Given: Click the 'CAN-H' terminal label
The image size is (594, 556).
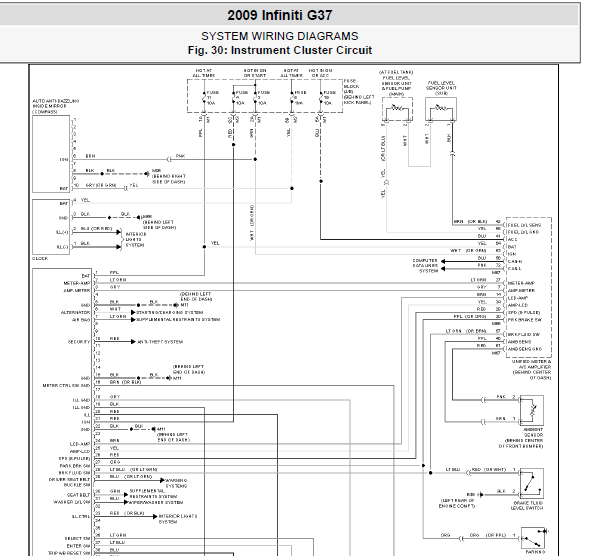Looking at the screenshot, I should 515,261.
